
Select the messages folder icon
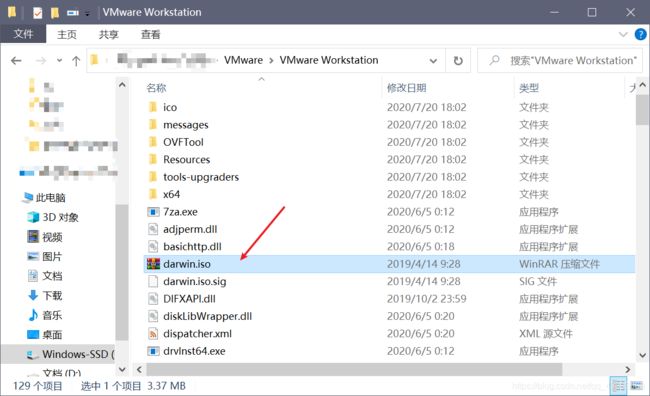[153, 124]
